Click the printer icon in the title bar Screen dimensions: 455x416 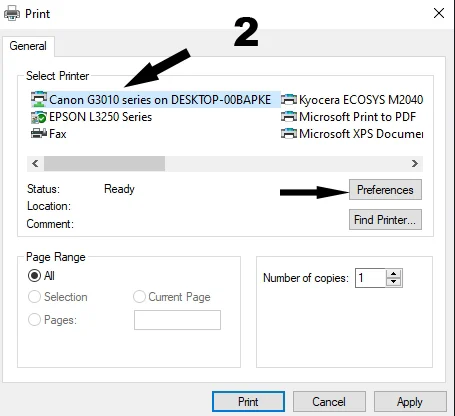pyautogui.click(x=12, y=14)
